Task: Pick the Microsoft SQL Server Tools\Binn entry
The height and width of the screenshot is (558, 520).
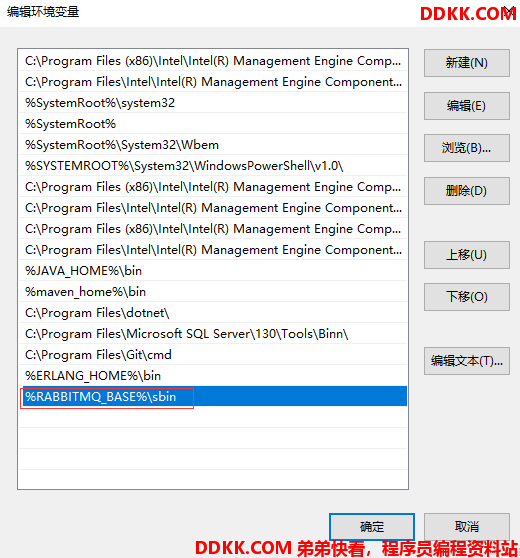Action: [213, 333]
